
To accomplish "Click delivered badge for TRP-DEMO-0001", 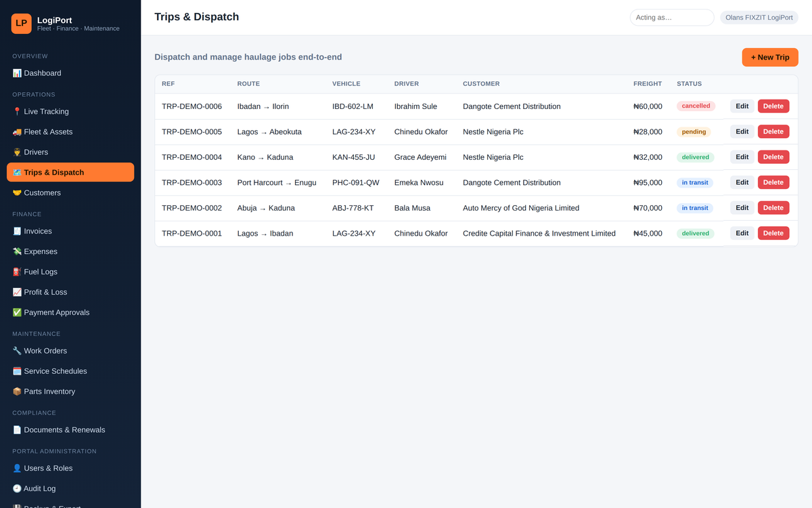I will click(x=695, y=233).
